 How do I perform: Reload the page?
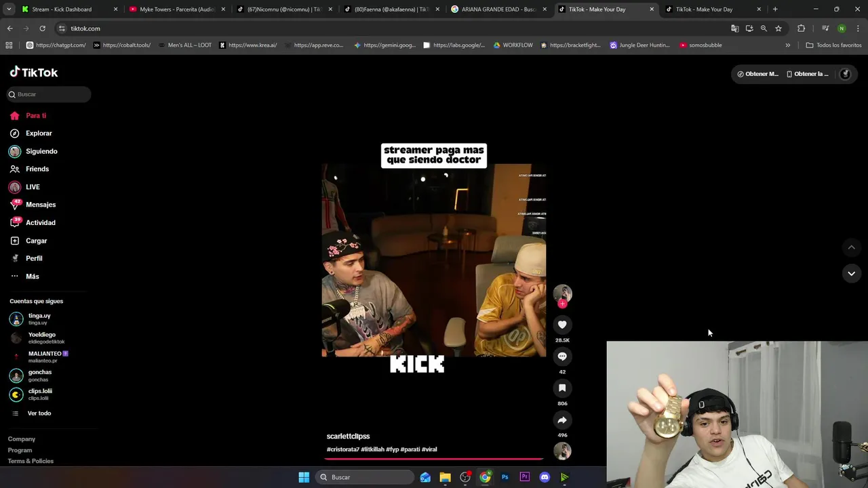click(x=42, y=28)
